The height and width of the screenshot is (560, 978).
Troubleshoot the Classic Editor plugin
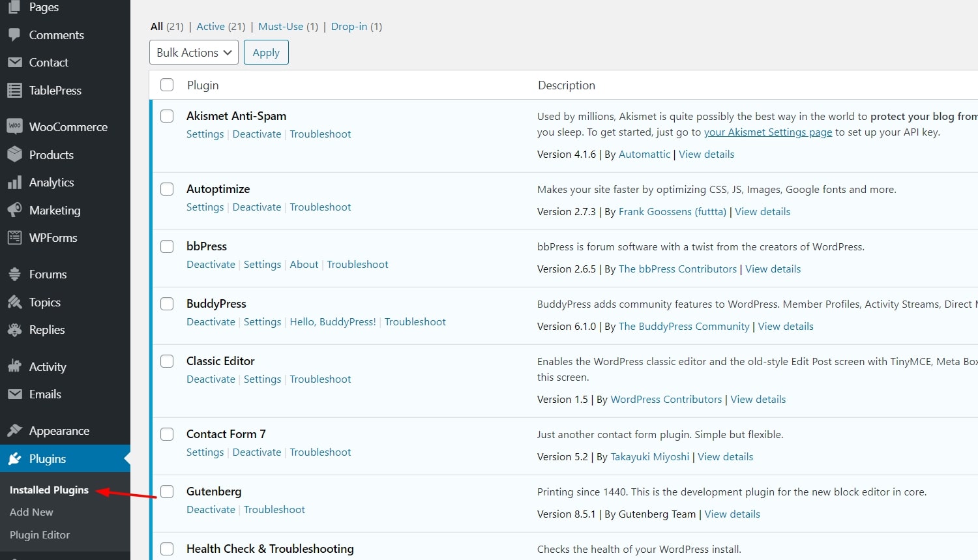click(320, 379)
